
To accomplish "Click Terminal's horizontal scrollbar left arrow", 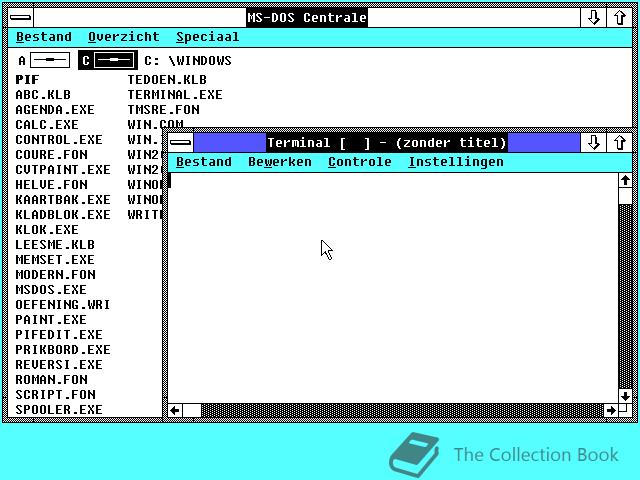I will [x=175, y=410].
